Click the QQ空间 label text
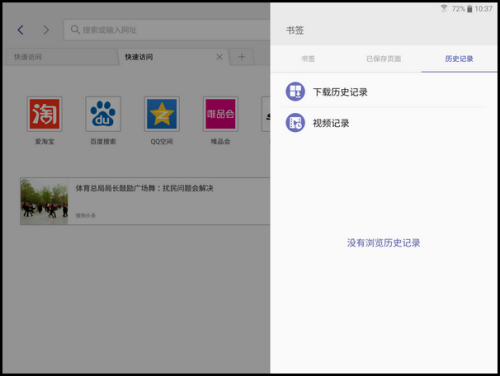The height and width of the screenshot is (376, 500). point(162,142)
